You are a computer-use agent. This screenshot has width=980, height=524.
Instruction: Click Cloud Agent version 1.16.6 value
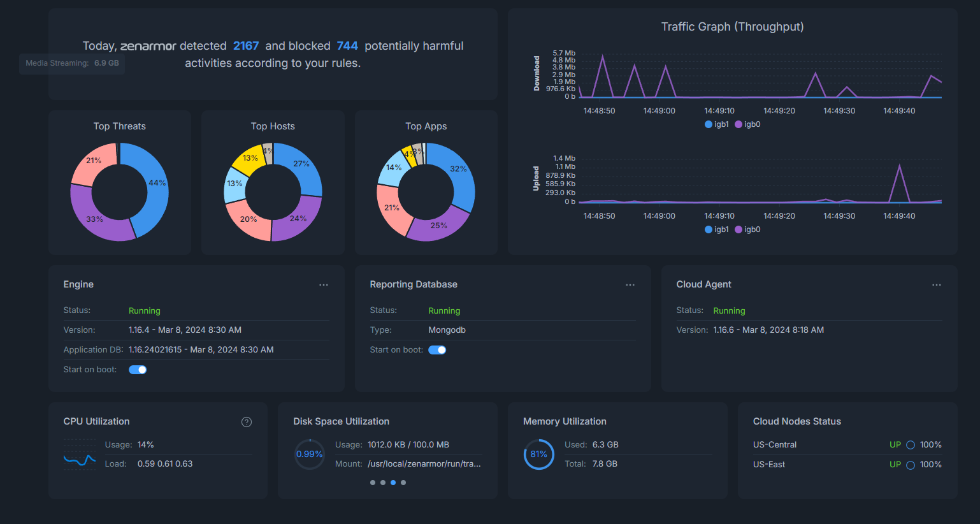tap(768, 330)
